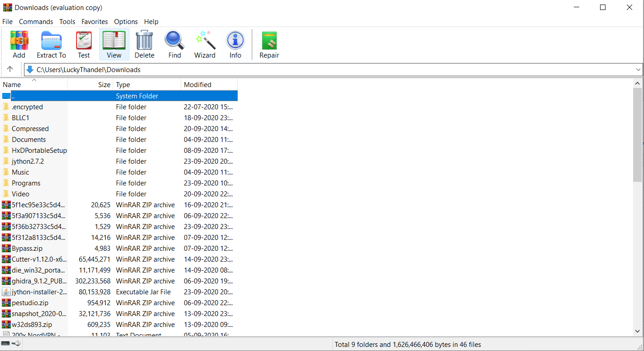Sort by Size column header
The width and height of the screenshot is (644, 351).
[x=91, y=84]
